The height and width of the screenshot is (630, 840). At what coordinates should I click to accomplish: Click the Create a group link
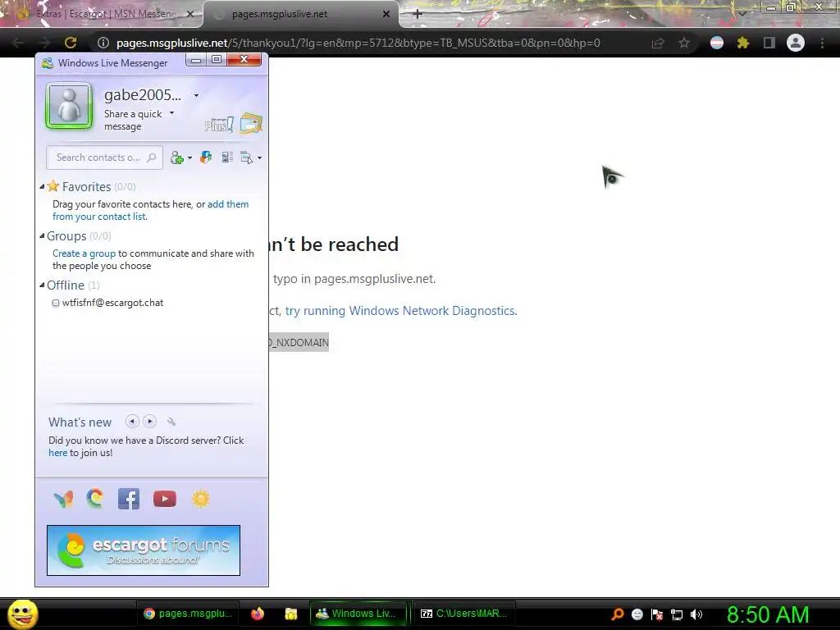(84, 253)
